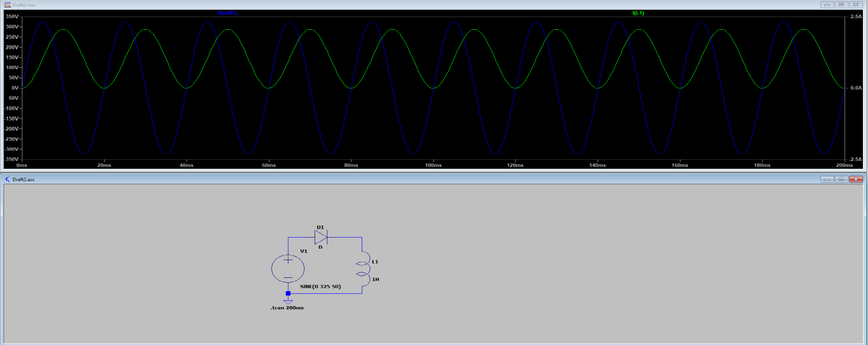Click the '20ms' time axis label
The height and width of the screenshot is (345, 868).
click(x=104, y=165)
